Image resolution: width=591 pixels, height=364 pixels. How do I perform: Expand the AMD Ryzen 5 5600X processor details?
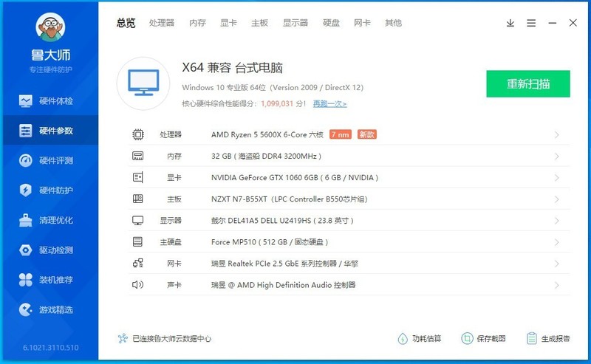[557, 135]
